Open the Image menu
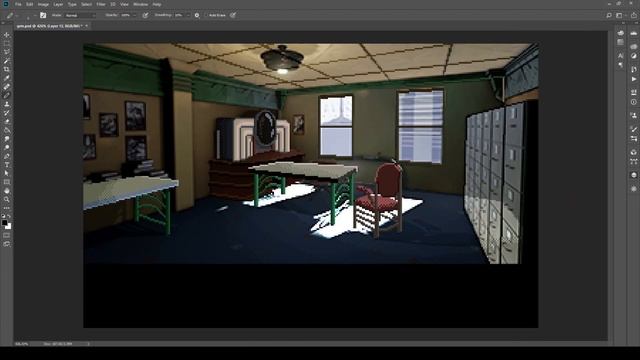 43,4
